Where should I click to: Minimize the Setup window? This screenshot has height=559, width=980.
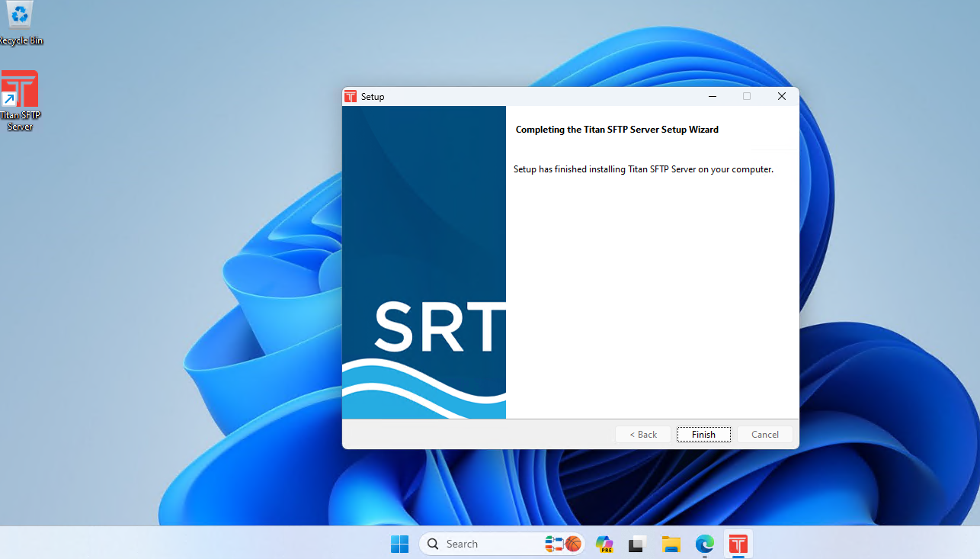pos(713,97)
